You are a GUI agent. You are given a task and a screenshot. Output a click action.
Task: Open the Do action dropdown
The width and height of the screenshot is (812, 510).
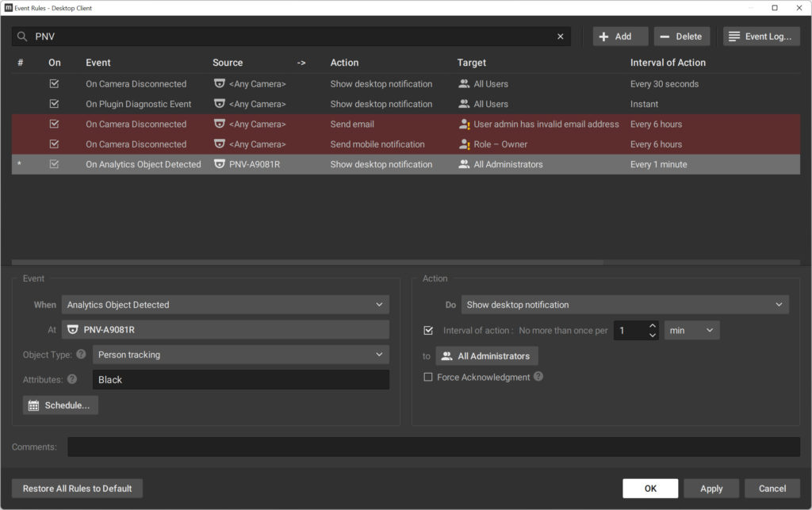click(625, 305)
